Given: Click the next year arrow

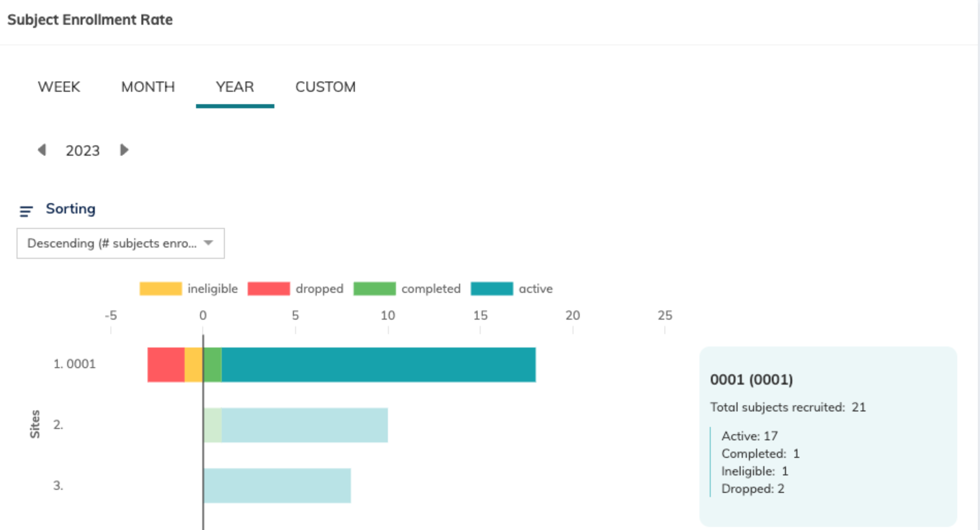Looking at the screenshot, I should tap(124, 150).
